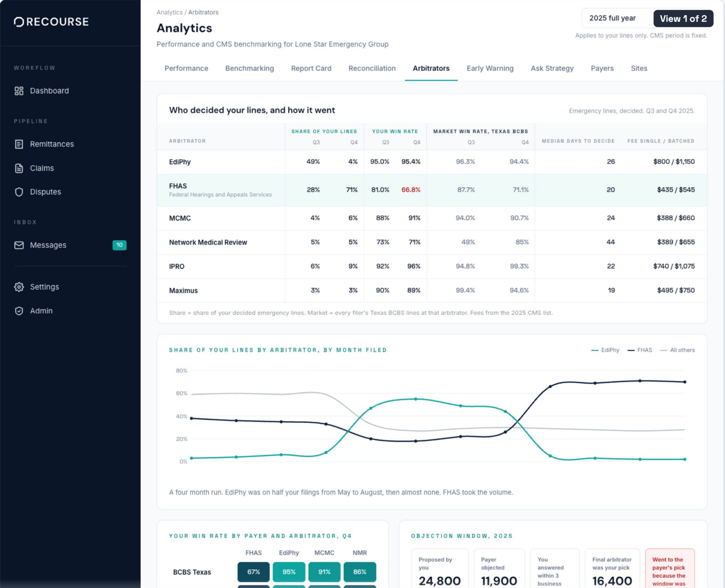
Task: Open the Reconciliation tab
Action: (x=372, y=68)
